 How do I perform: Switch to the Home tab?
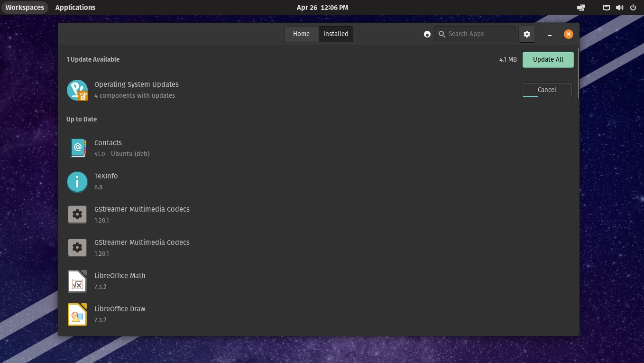tap(301, 34)
